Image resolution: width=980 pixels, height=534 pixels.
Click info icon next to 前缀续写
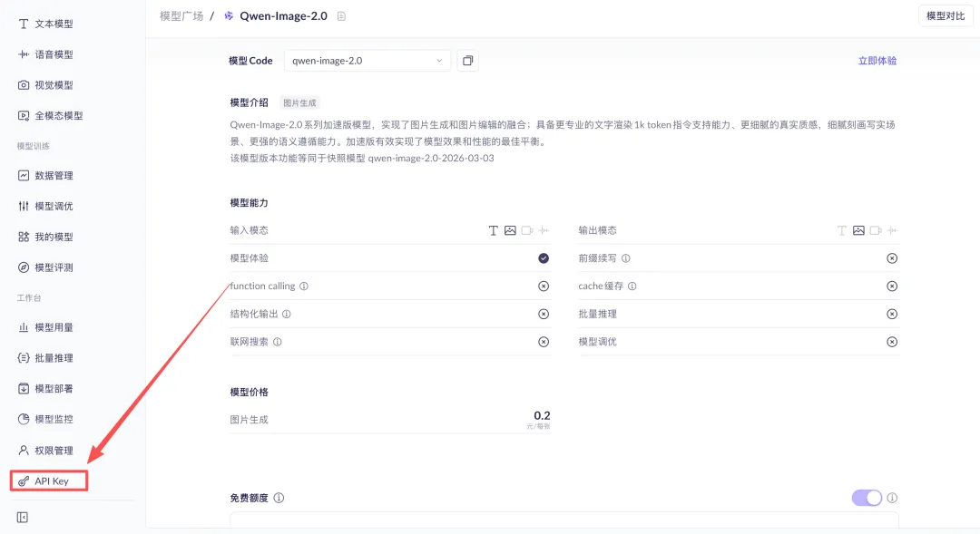625,258
